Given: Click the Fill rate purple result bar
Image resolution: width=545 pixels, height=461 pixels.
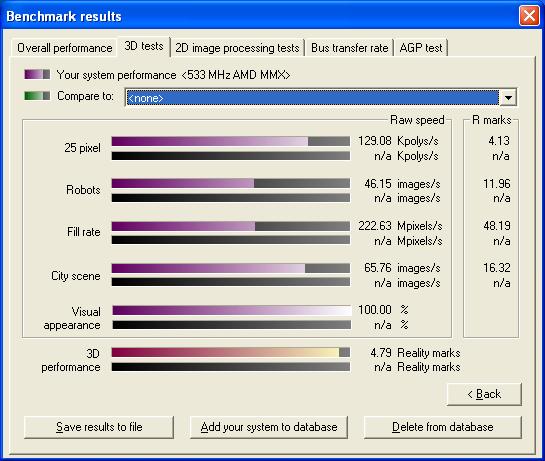Looking at the screenshot, I should [231, 226].
